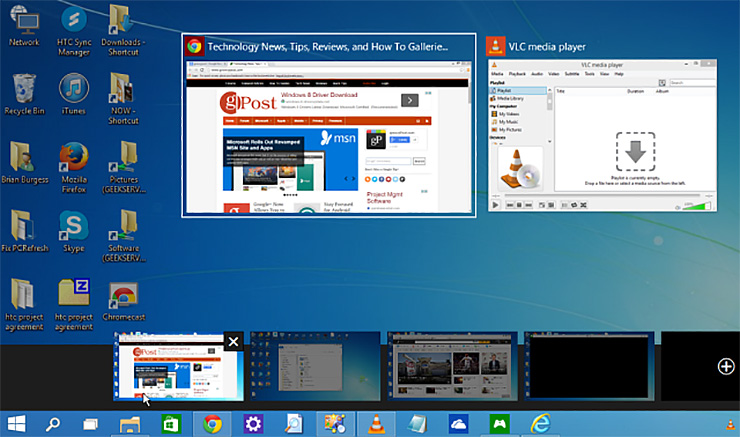Adjust the VLC volume slider
The image size is (740, 437).
(x=697, y=206)
